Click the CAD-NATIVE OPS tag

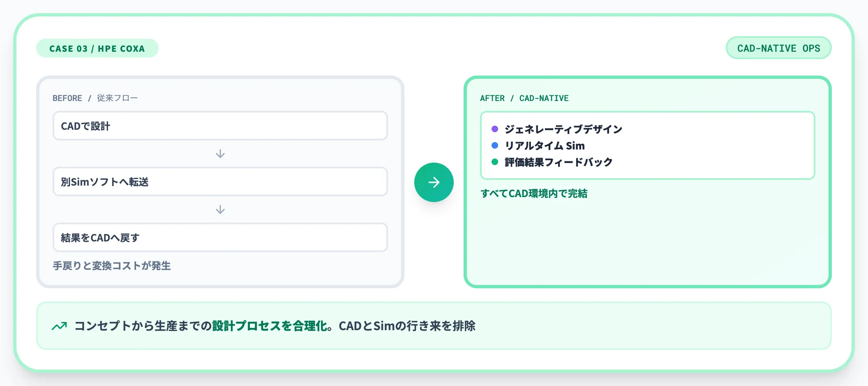click(x=778, y=48)
